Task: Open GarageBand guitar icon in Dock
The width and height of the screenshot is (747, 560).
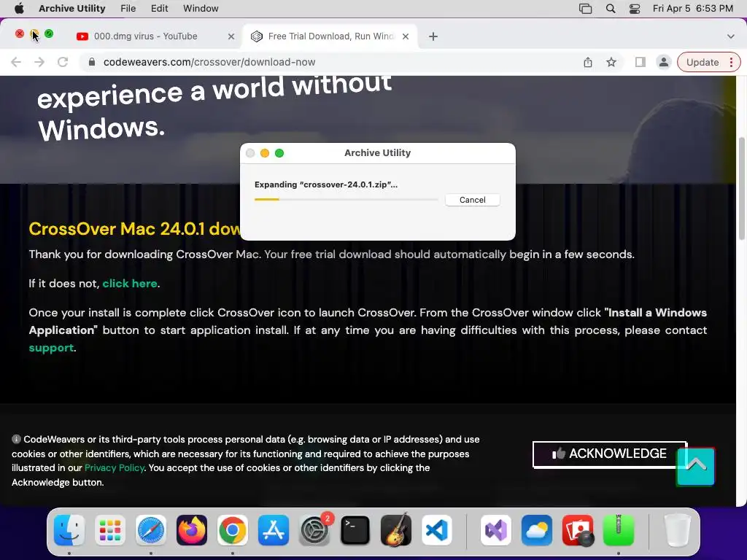Action: [x=396, y=530]
